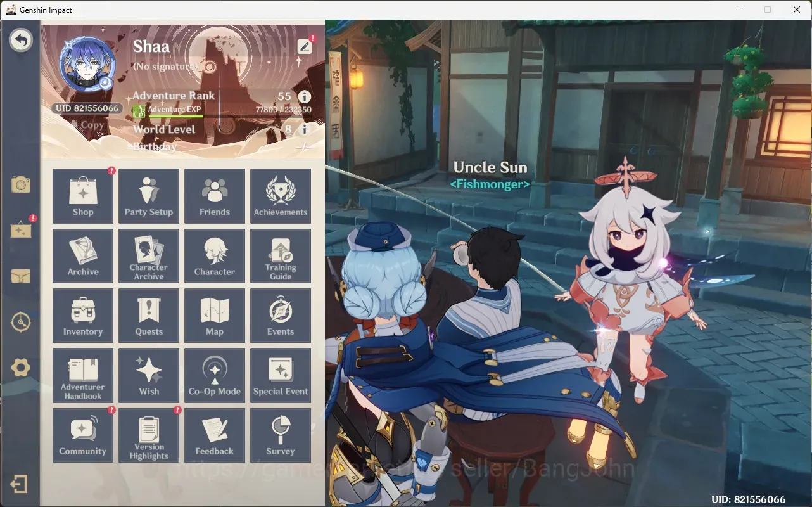Click the exit door icon
Viewport: 812px width, 507px height.
pyautogui.click(x=19, y=485)
